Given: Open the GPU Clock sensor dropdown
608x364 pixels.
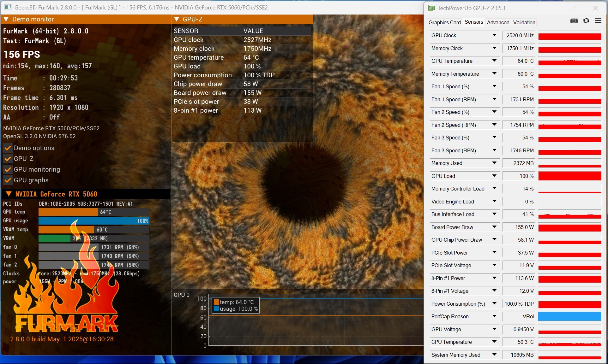Looking at the screenshot, I should (x=494, y=35).
